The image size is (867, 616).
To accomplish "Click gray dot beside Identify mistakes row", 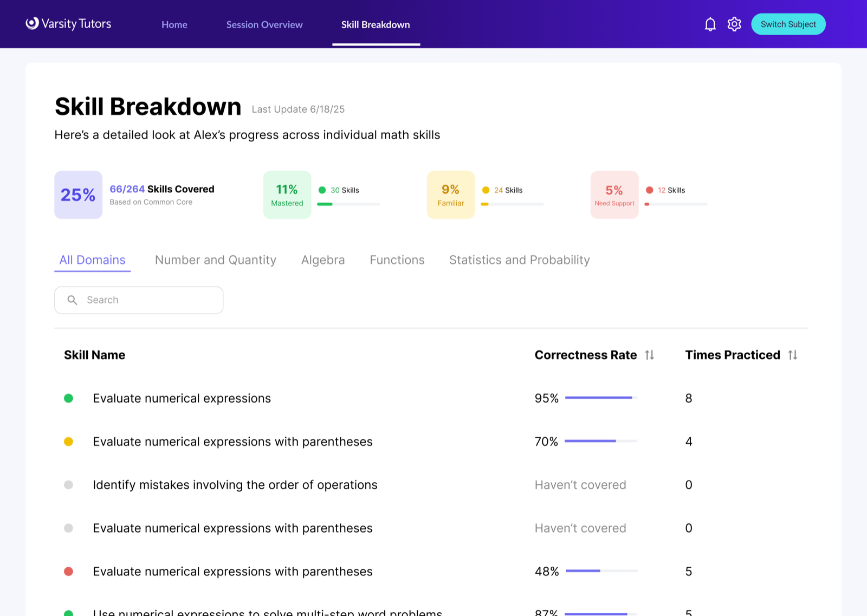I will click(68, 485).
